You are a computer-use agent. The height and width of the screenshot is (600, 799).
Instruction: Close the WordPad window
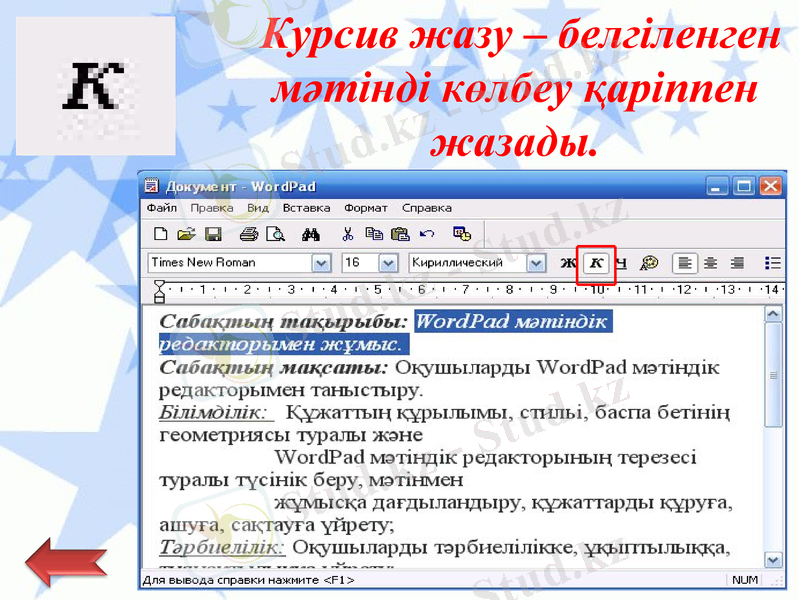coord(770,186)
